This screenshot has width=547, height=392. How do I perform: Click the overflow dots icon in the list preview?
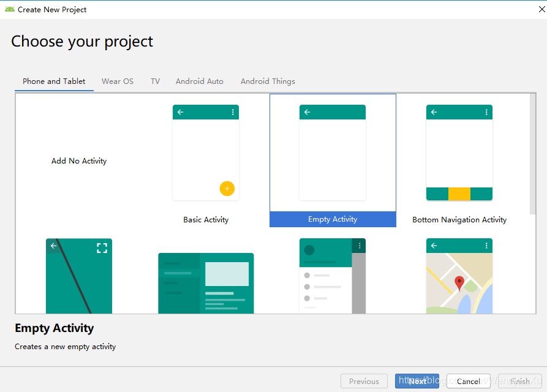[x=360, y=246]
